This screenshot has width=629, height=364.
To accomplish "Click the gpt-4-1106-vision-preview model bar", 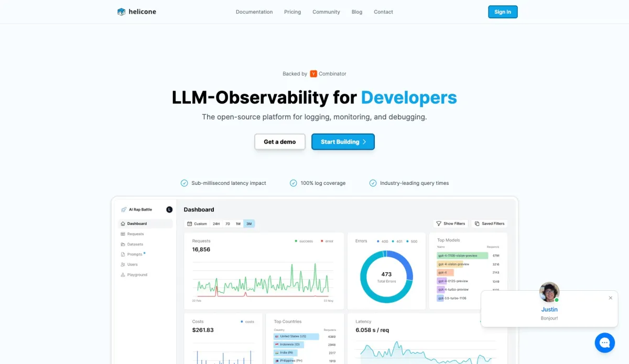I will 463,256.
